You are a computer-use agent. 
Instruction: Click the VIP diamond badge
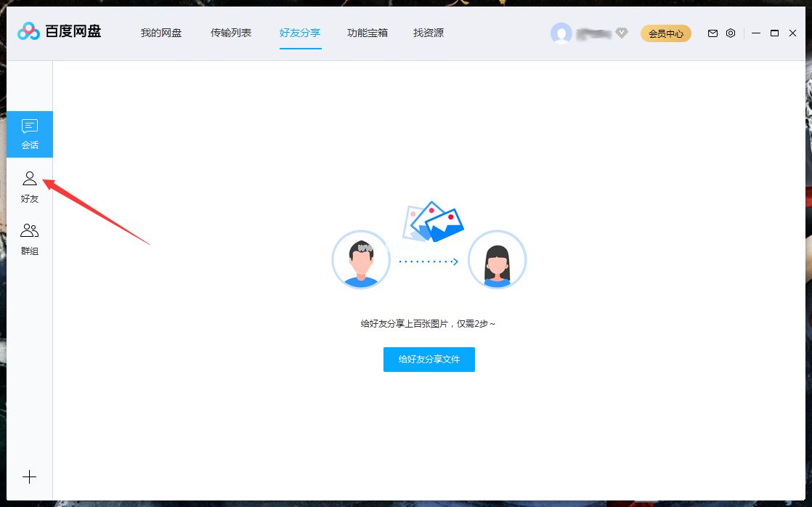click(x=622, y=32)
